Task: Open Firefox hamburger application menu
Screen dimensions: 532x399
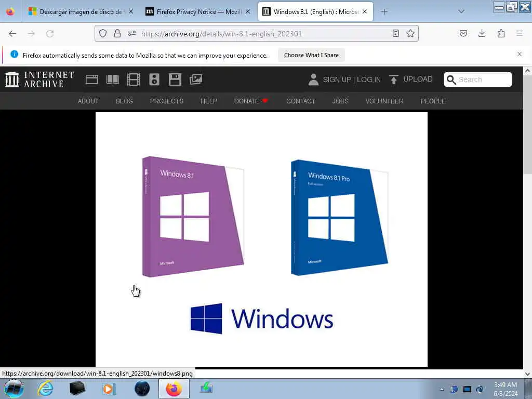Action: (x=520, y=33)
